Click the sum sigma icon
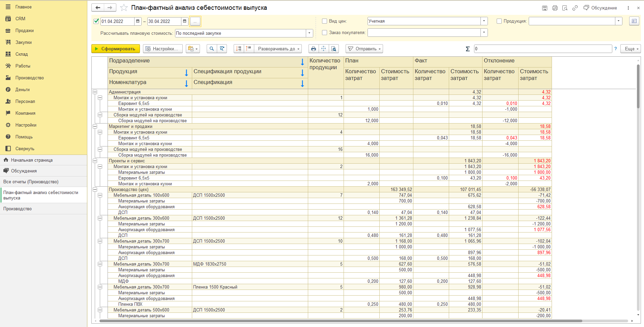Viewport: 644px width, 327px height. pyautogui.click(x=468, y=49)
